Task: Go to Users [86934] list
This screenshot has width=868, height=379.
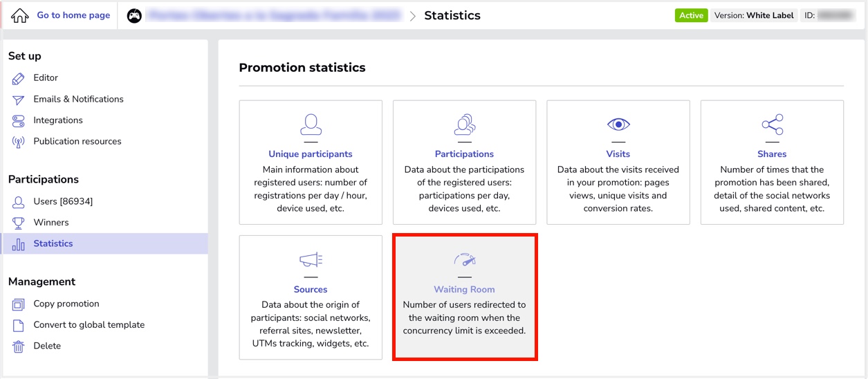Action: (x=63, y=201)
